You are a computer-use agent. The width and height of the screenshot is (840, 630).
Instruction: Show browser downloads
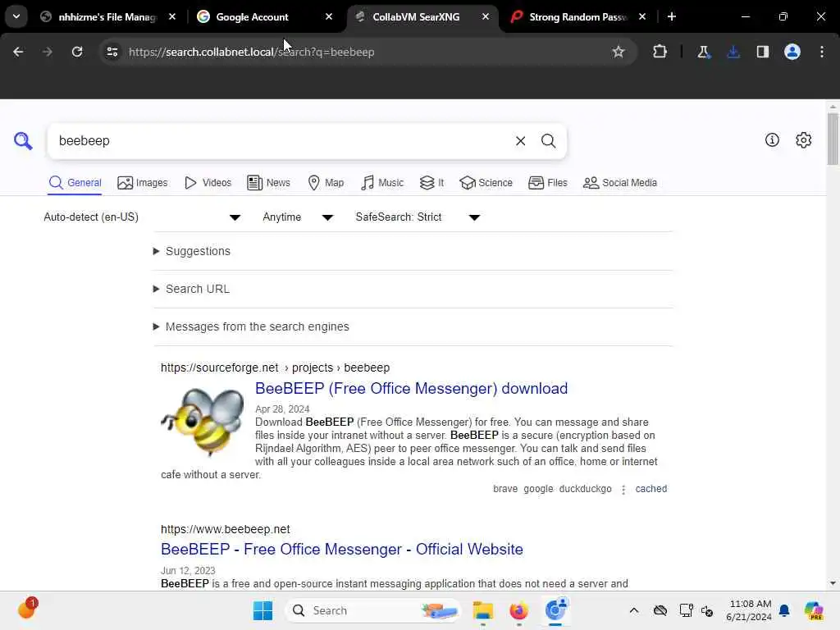[733, 52]
